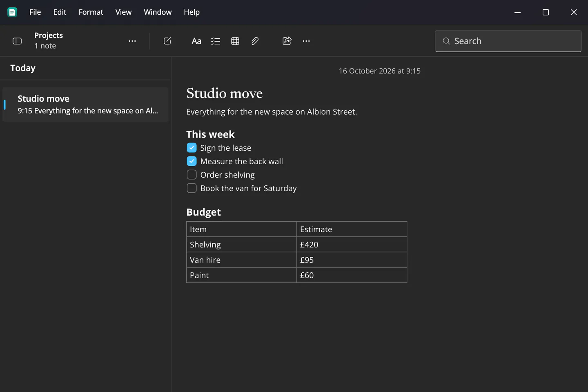
Task: Open the Edit menu
Action: coord(60,12)
